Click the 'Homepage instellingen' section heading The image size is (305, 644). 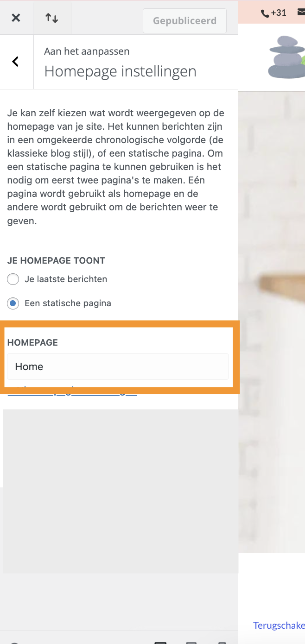(x=120, y=71)
